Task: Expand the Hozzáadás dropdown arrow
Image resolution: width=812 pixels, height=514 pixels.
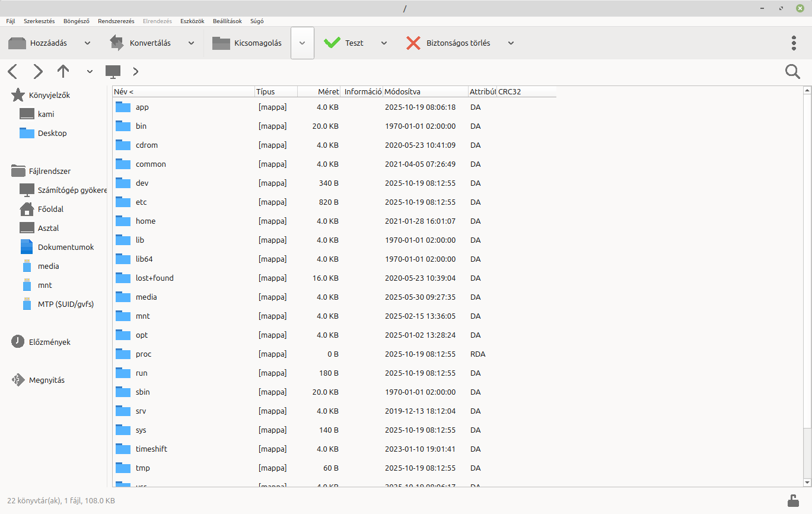Action: pyautogui.click(x=88, y=43)
